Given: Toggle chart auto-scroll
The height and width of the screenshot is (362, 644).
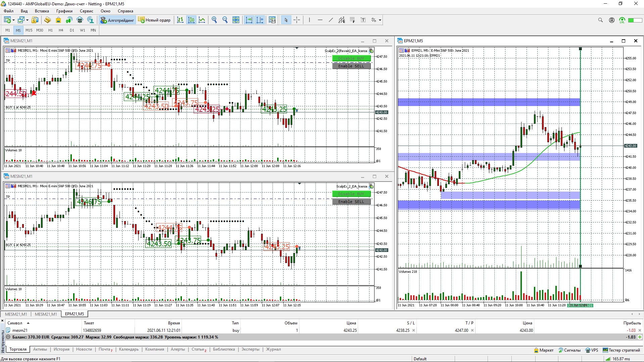Looking at the screenshot, I should (x=249, y=20).
